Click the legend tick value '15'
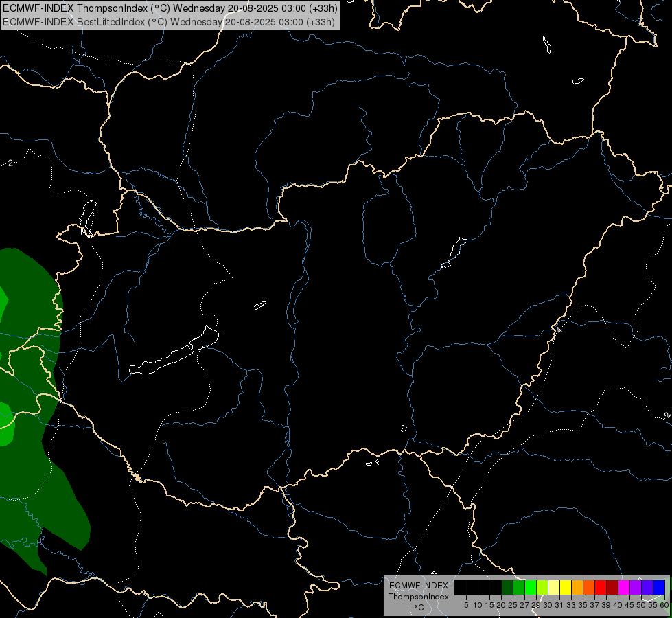 click(490, 605)
